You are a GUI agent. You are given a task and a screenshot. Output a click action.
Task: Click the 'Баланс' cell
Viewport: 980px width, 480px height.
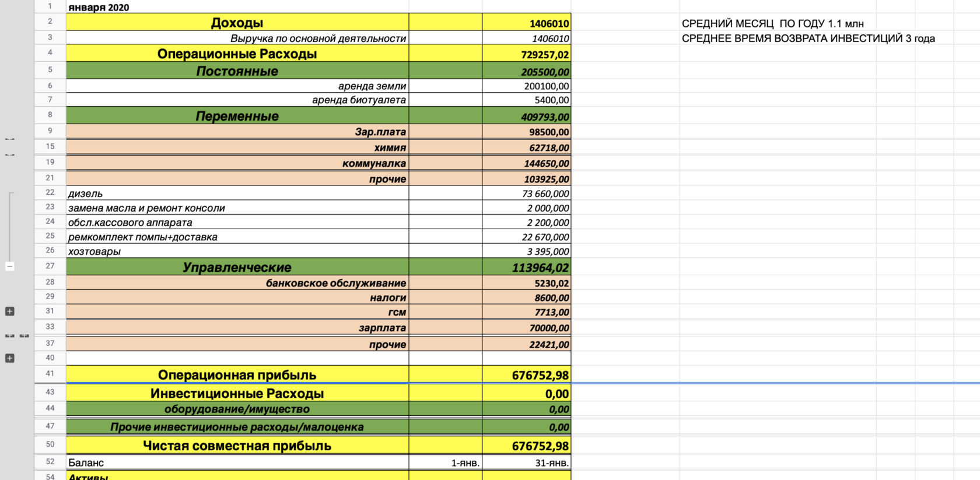[237, 463]
